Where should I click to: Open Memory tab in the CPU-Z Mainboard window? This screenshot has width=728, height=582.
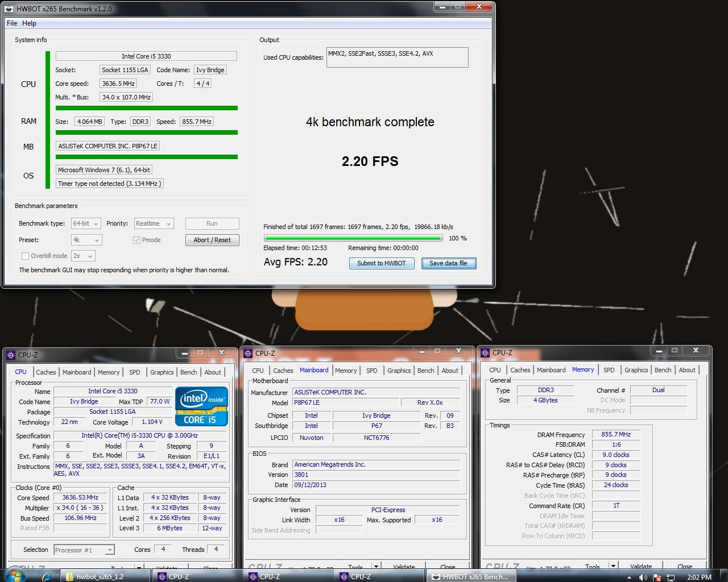346,371
